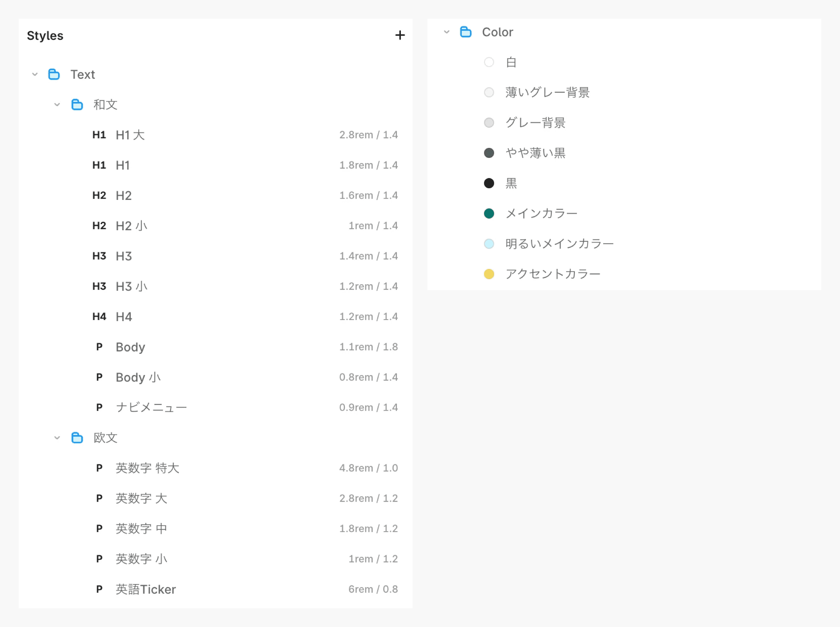
Task: Click the 1.8rem / 1.2 value
Action: pyautogui.click(x=369, y=529)
